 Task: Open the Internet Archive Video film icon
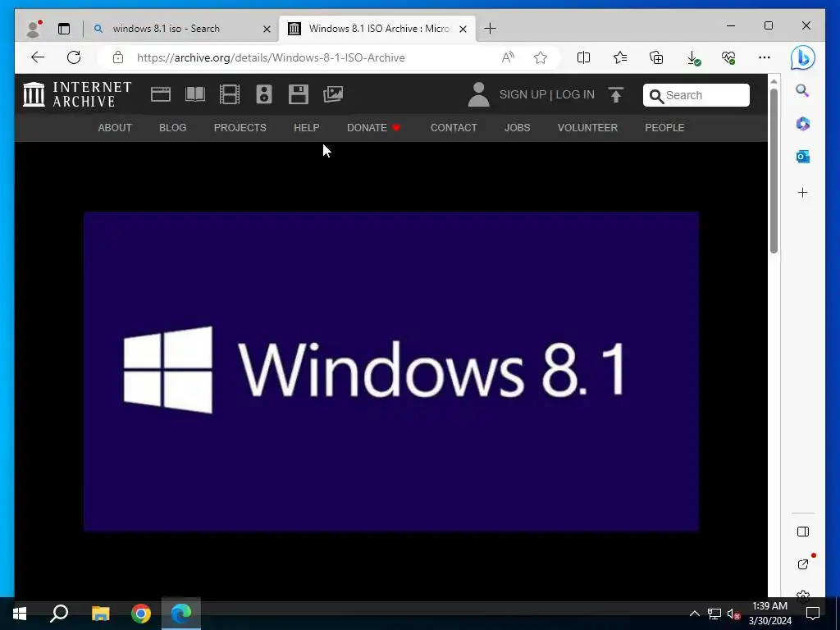click(230, 95)
